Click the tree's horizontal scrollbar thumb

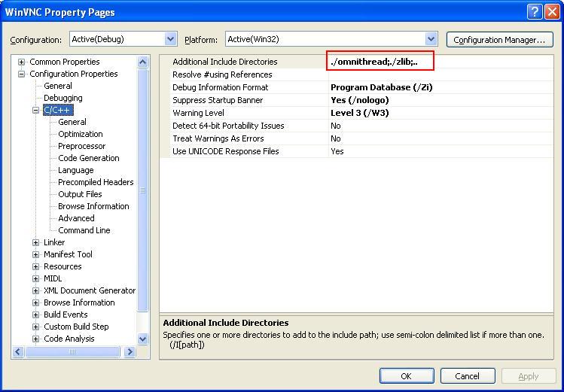point(72,352)
